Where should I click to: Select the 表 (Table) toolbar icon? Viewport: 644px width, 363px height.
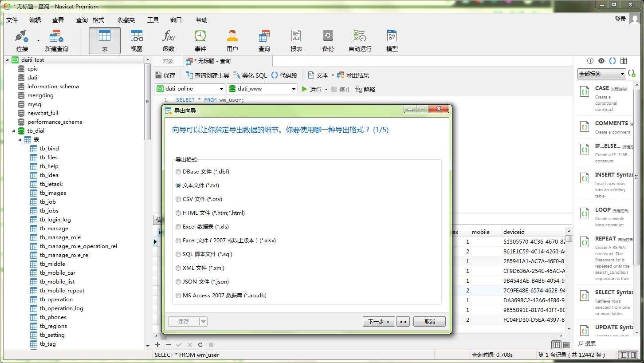pos(105,40)
